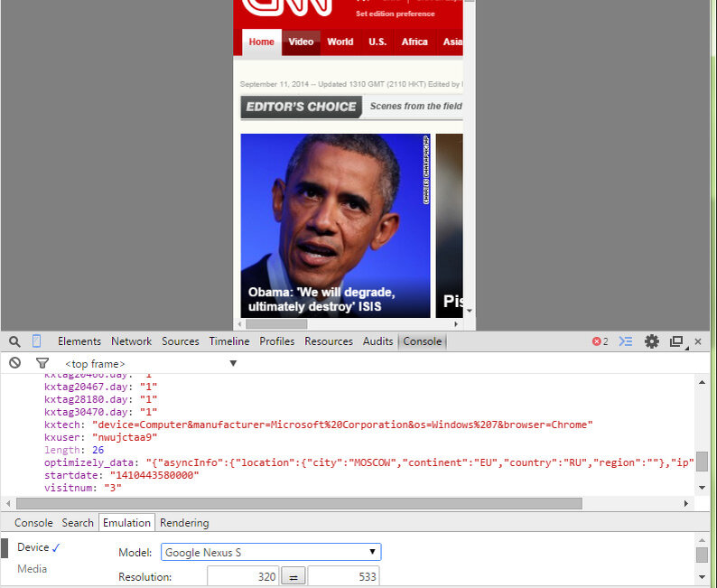Click console horizontal scrollbar thumb
Screen dimensions: 717x588
(300, 503)
